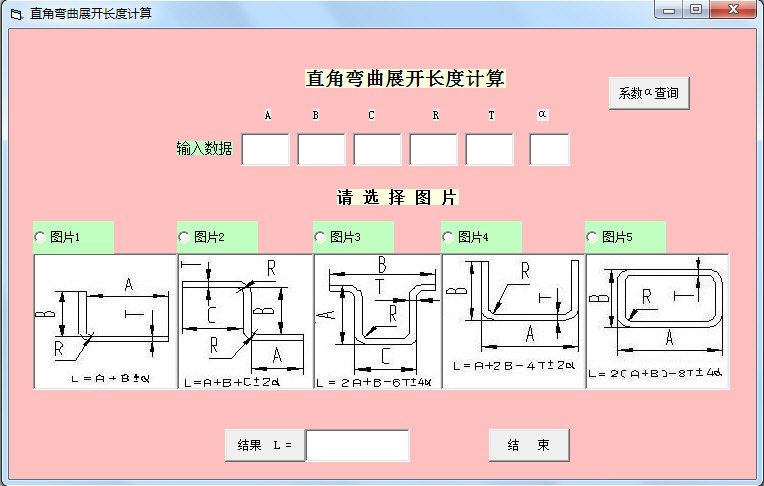The image size is (764, 486).
Task: Click the 结束 exit button
Action: 529,445
